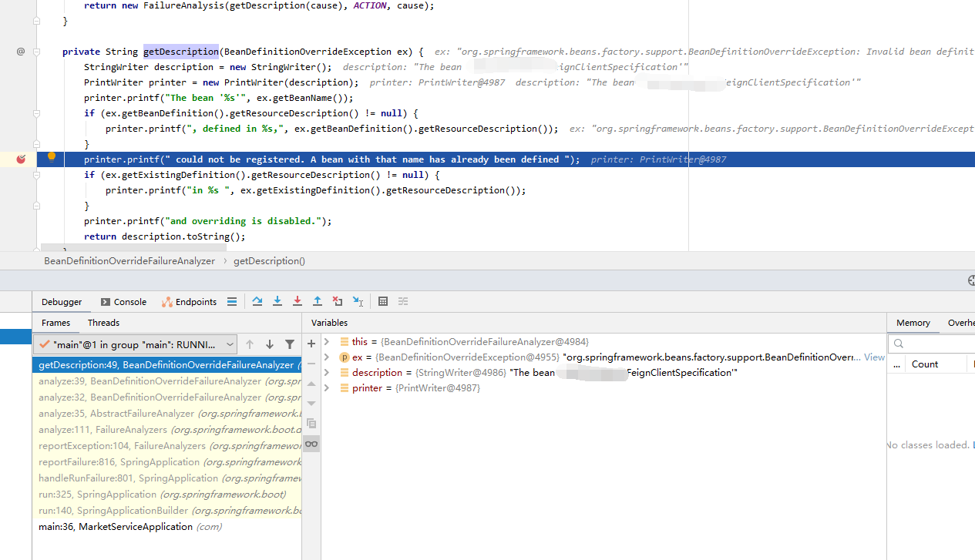Select frame handleRunFailure:801
The image size is (975, 560).
click(x=166, y=478)
